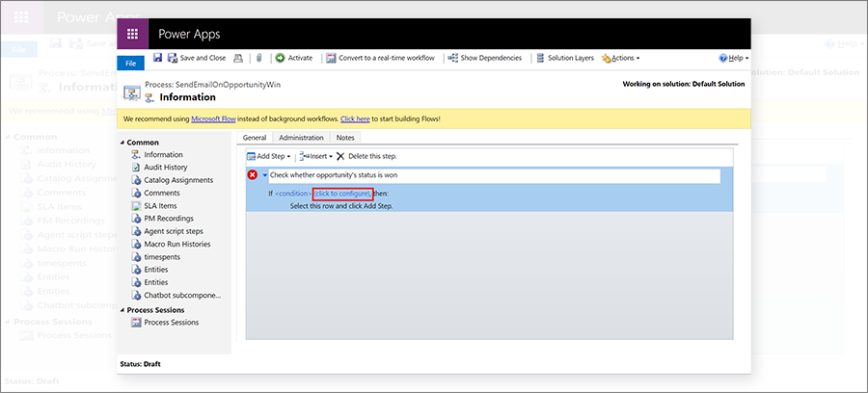
Task: Click Save and Close in toolbar
Action: click(197, 58)
